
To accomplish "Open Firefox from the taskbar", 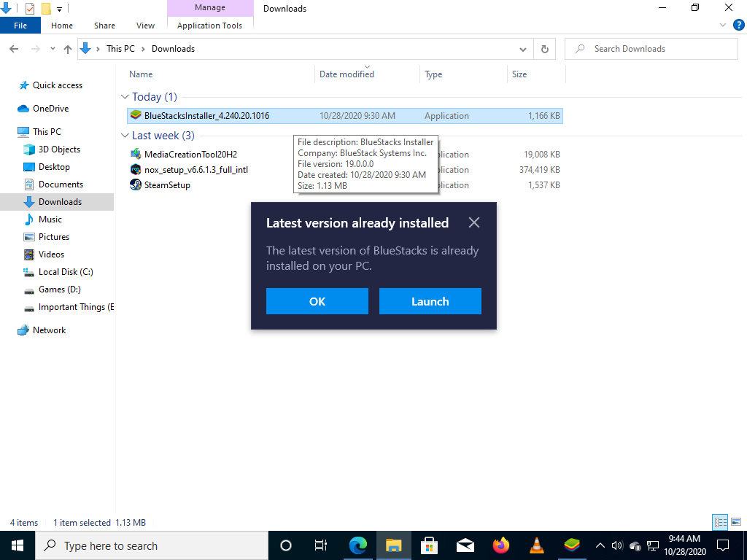I will [500, 545].
